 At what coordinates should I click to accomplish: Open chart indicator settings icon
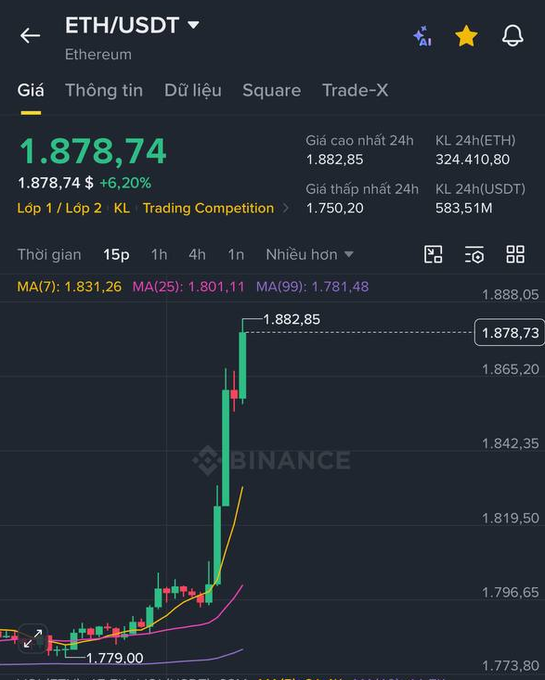point(474,254)
